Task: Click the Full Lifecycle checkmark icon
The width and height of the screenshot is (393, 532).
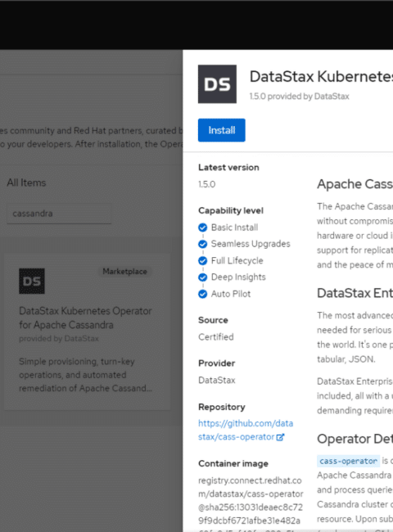Action: point(202,260)
